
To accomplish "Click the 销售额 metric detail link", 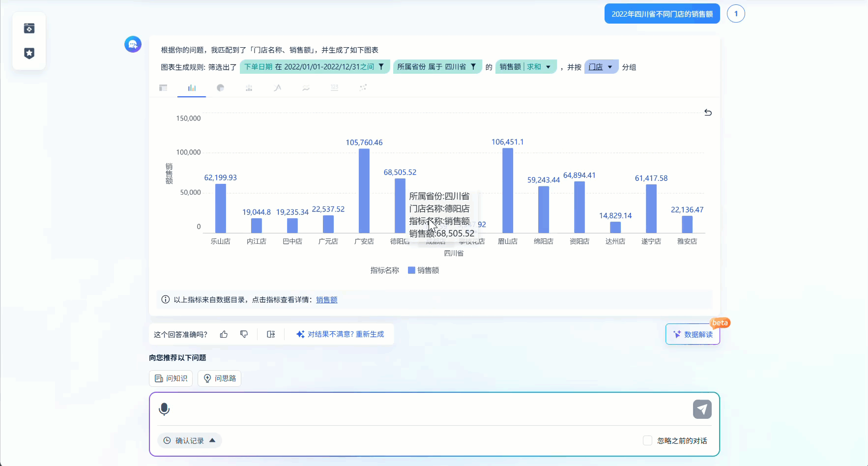I will 327,300.
